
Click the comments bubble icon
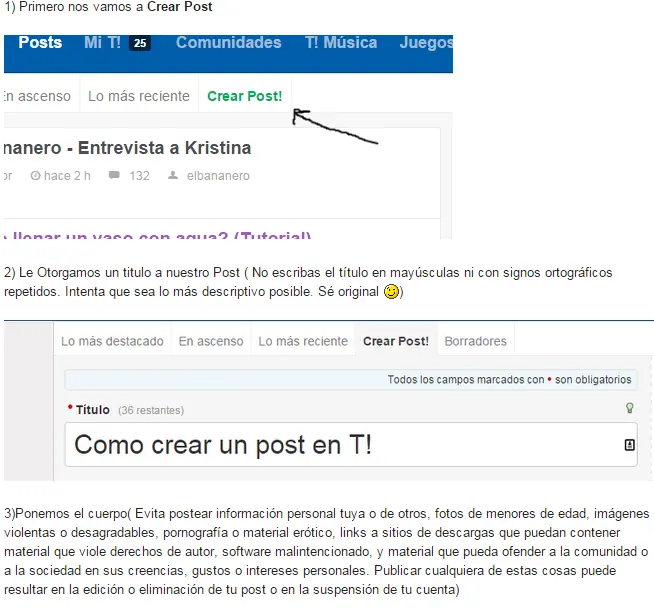point(114,175)
